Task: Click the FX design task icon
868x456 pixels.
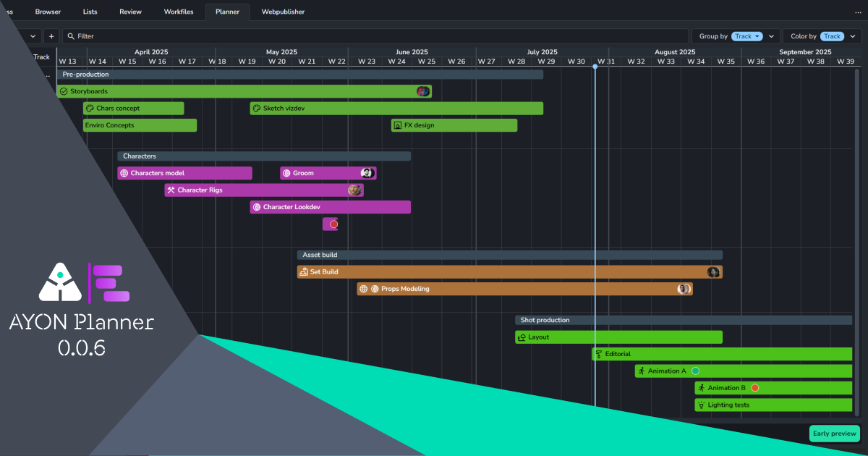Action: [397, 125]
